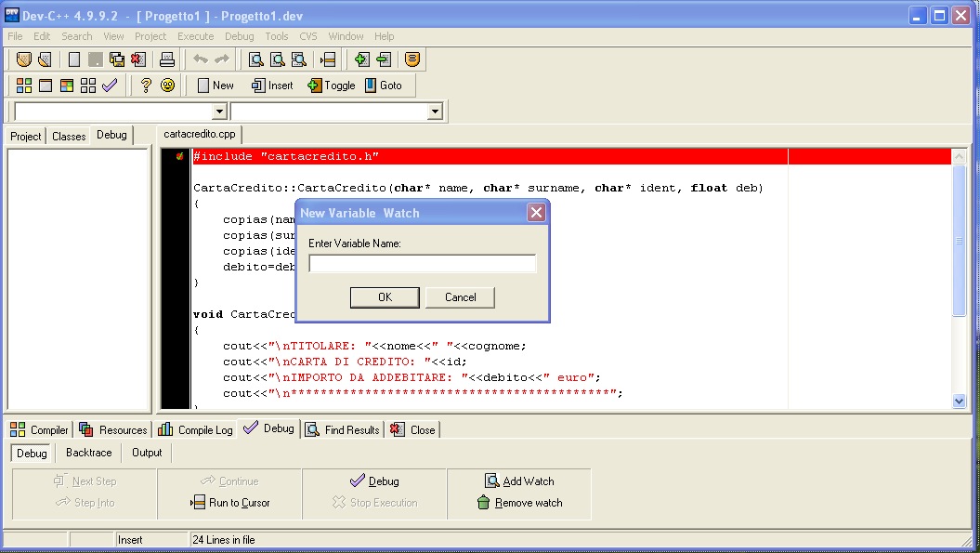Image resolution: width=980 pixels, height=553 pixels.
Task: Click the Project Options icon
Action: coord(412,59)
